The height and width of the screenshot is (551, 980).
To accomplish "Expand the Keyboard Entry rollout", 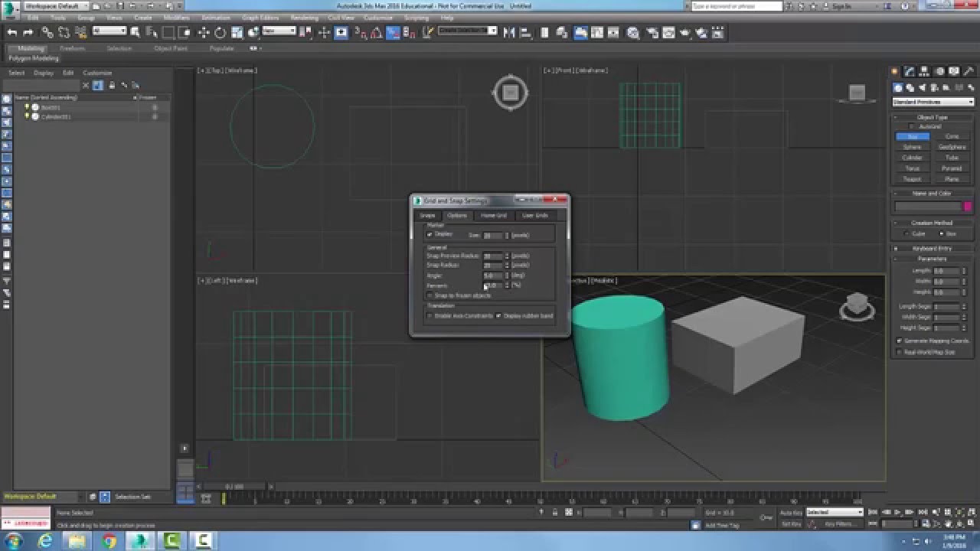I will coord(932,249).
